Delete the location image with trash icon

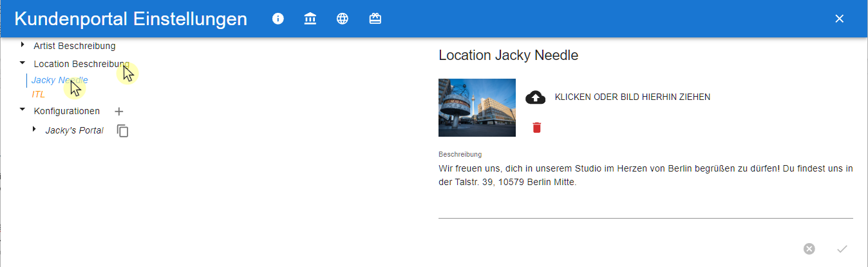(x=537, y=128)
